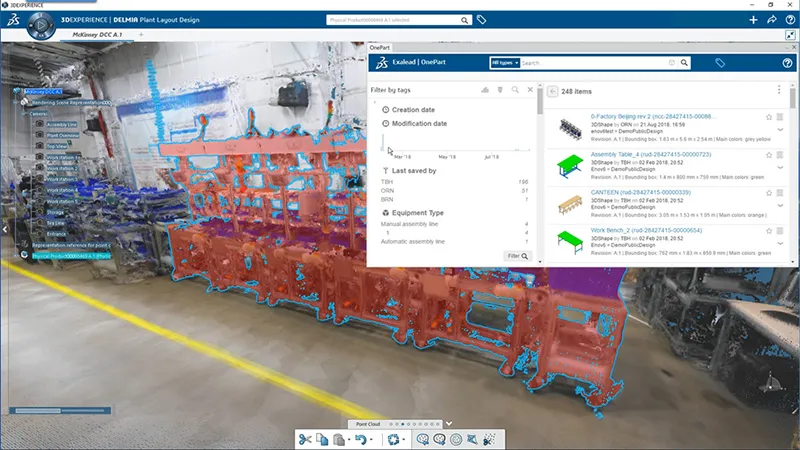Select the McKinsey DCC A.1 tab
This screenshot has width=800, height=450.
pyautogui.click(x=99, y=35)
